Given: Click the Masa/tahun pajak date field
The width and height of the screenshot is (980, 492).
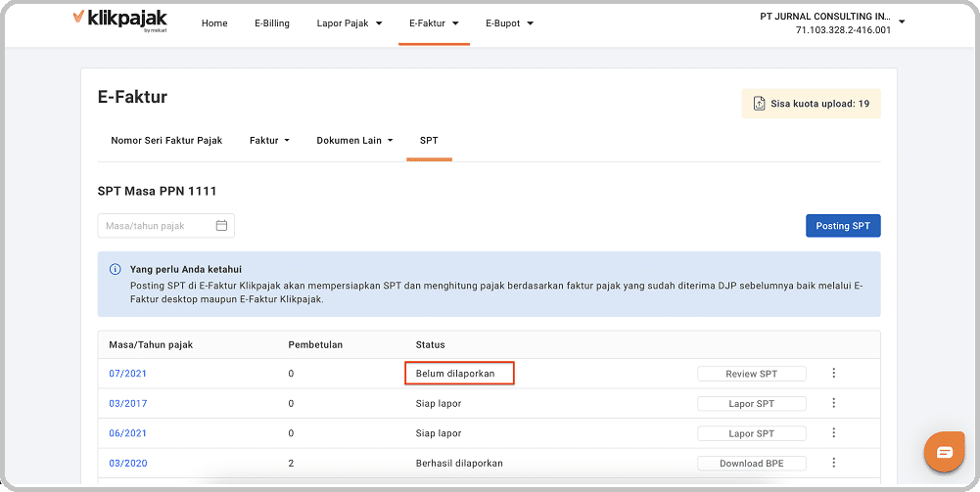Looking at the screenshot, I should click(166, 226).
